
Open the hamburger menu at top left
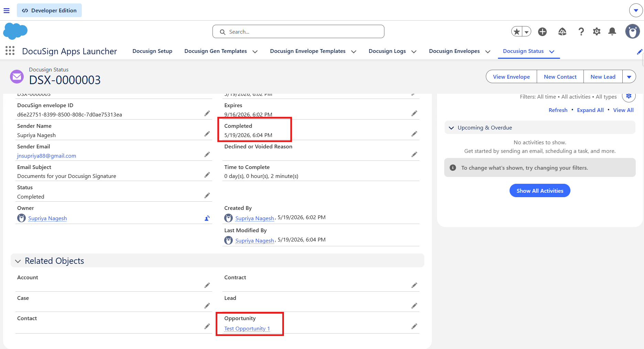[x=7, y=11]
